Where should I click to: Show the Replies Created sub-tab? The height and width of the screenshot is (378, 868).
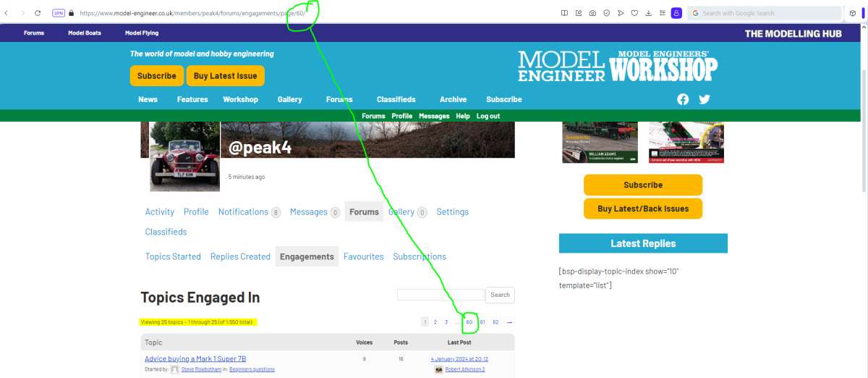coord(240,256)
